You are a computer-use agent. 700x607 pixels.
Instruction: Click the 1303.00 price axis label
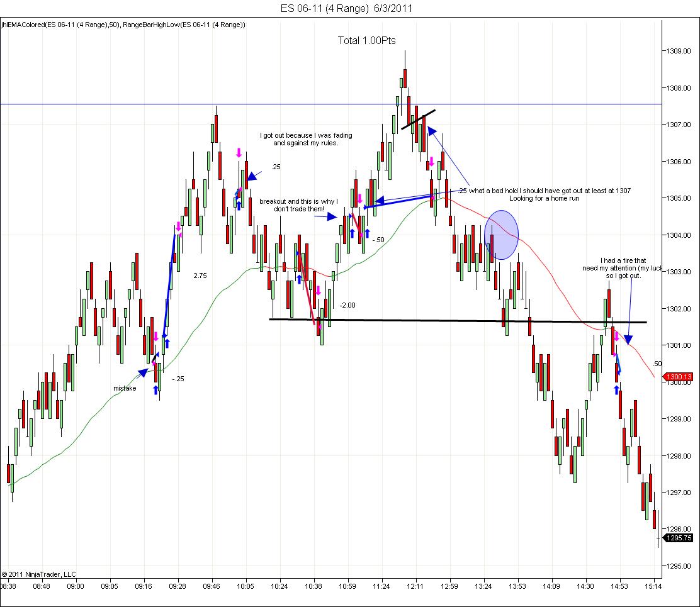coord(678,272)
